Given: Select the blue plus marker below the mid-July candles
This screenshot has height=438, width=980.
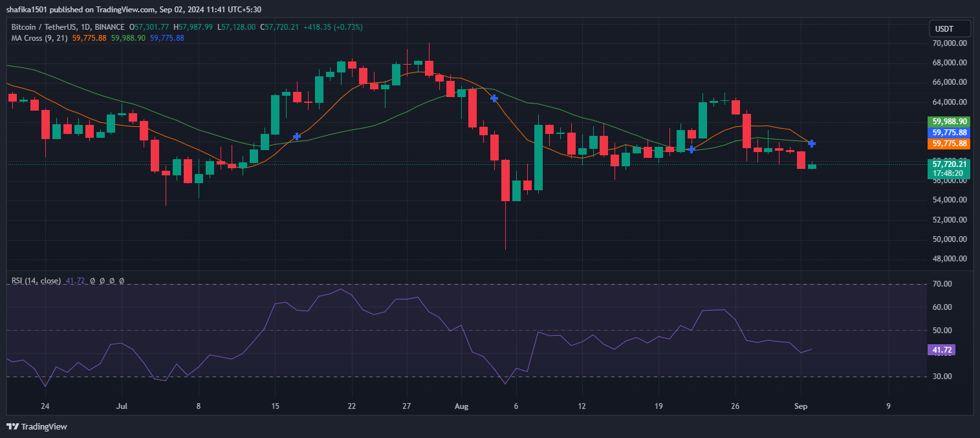Looking at the screenshot, I should pos(296,137).
